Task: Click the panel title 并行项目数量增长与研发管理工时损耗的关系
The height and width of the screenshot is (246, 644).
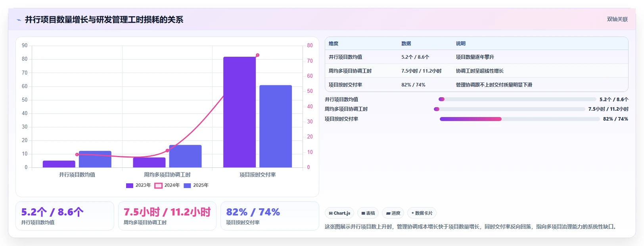Action: pos(104,20)
